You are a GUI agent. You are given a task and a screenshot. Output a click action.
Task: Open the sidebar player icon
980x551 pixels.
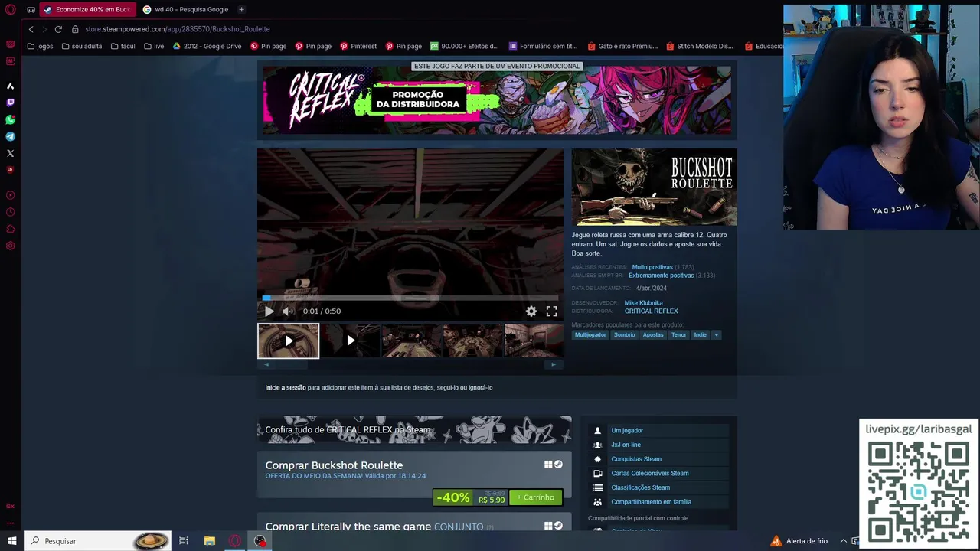pyautogui.click(x=10, y=195)
